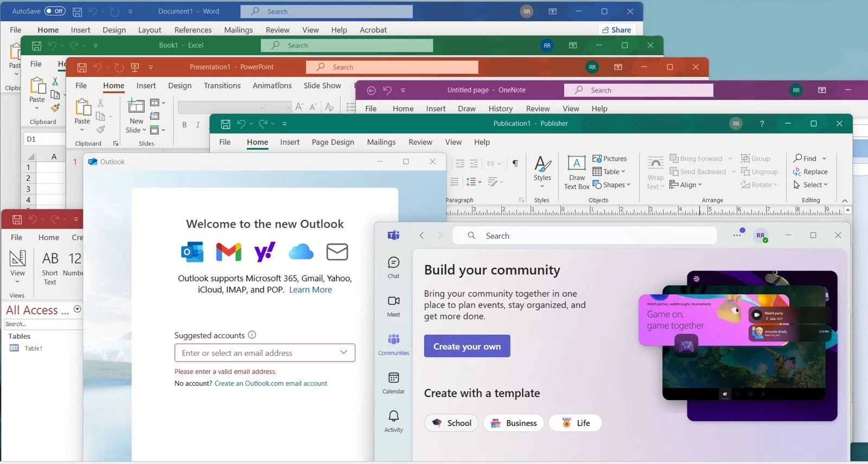Viewport: 868px width, 464px height.
Task: Open the Outlook email address dropdown arrow
Action: tap(343, 352)
